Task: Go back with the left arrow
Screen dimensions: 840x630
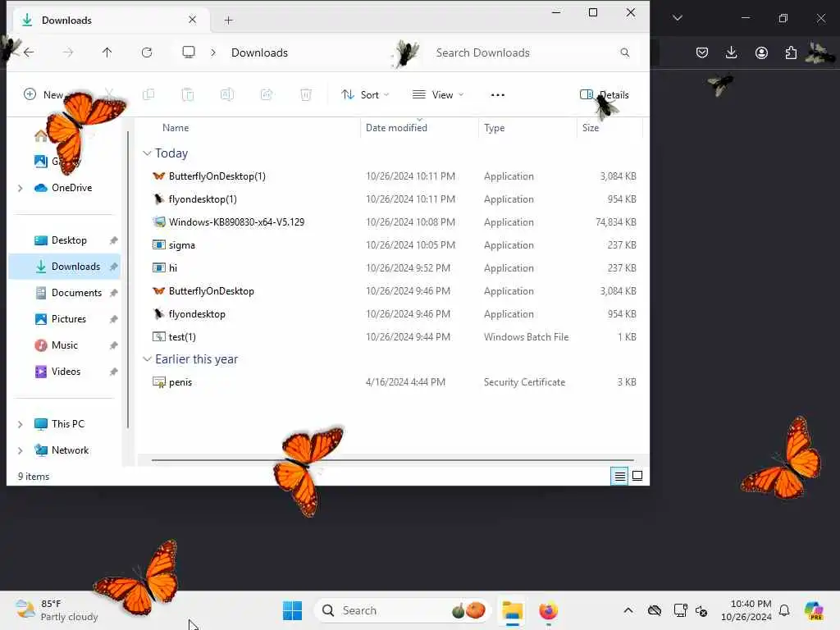Action: [x=29, y=52]
